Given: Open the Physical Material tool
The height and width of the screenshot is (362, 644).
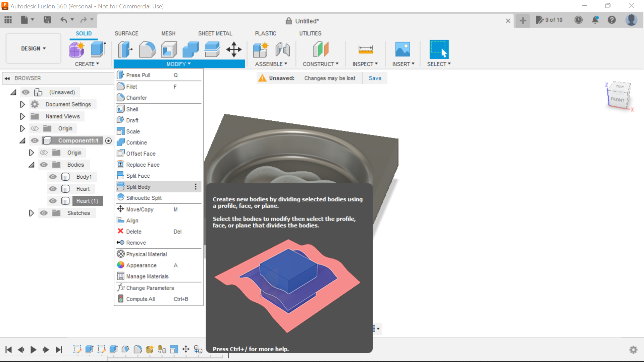Looking at the screenshot, I should [146, 254].
